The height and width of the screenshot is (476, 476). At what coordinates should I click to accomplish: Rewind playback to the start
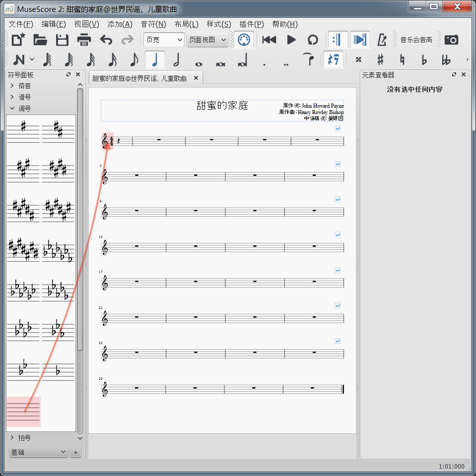269,40
